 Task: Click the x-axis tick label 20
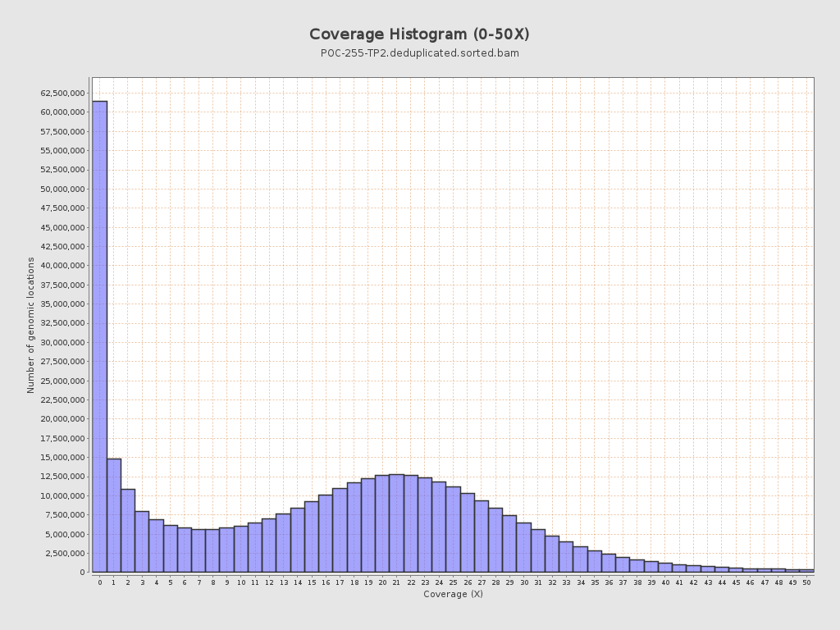(382, 582)
